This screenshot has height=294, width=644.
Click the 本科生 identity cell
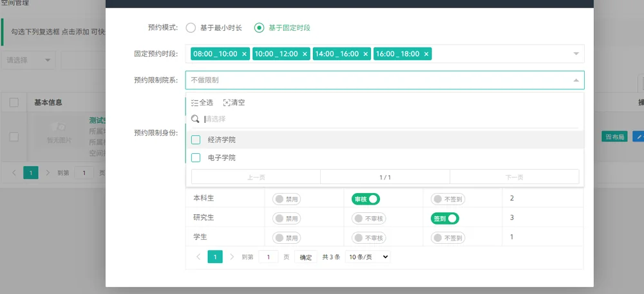[x=225, y=198]
